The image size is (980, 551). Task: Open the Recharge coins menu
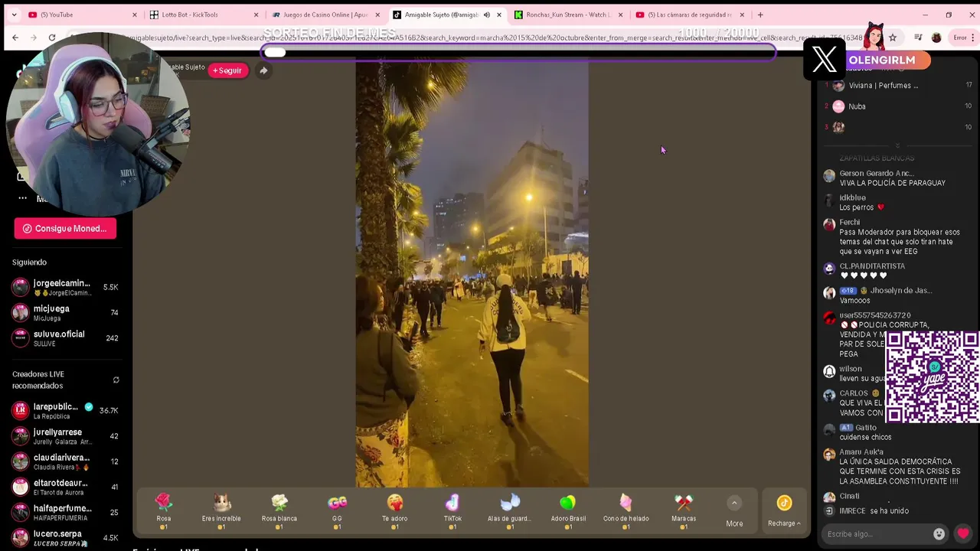point(784,511)
